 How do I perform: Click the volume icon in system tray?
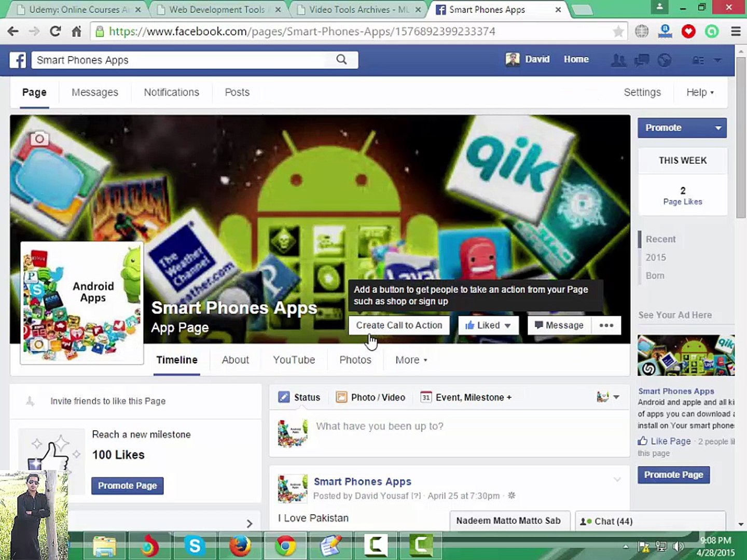678,547
